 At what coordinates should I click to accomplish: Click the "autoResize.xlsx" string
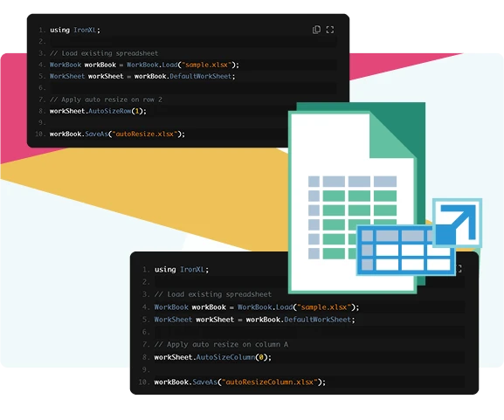point(144,134)
